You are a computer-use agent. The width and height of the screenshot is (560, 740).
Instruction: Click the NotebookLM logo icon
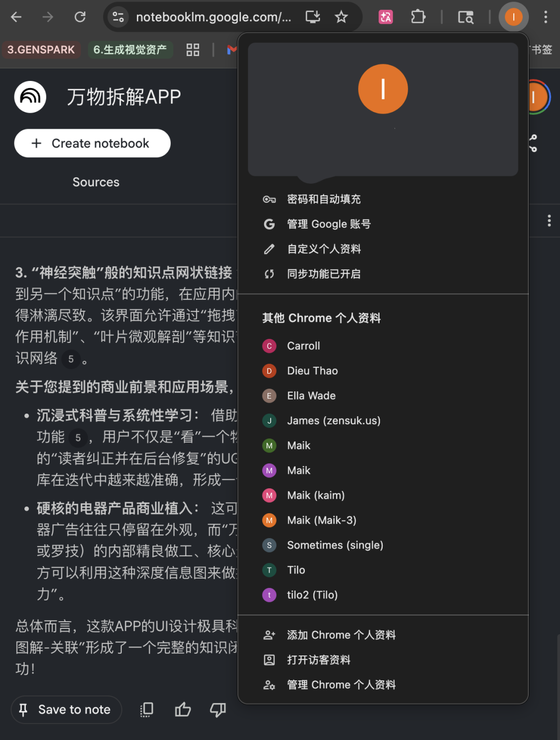[x=30, y=97]
